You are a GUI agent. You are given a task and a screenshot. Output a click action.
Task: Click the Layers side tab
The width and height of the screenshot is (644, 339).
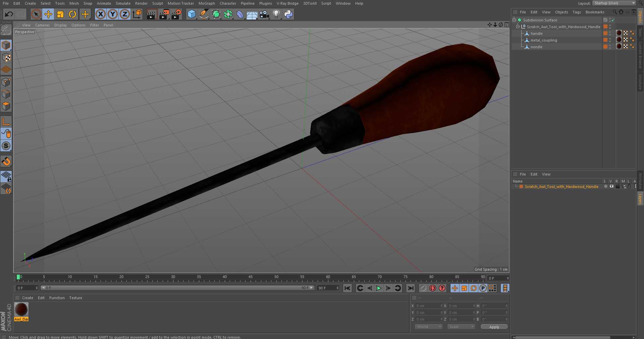640,199
